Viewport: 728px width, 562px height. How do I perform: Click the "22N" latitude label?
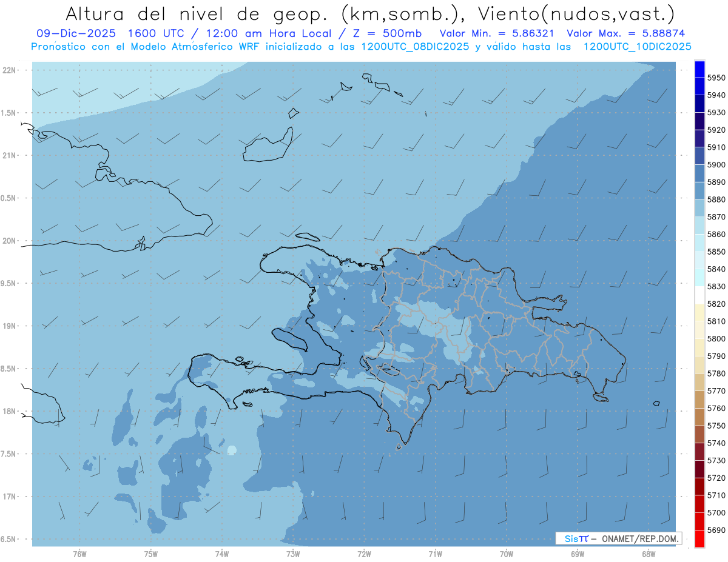click(9, 70)
